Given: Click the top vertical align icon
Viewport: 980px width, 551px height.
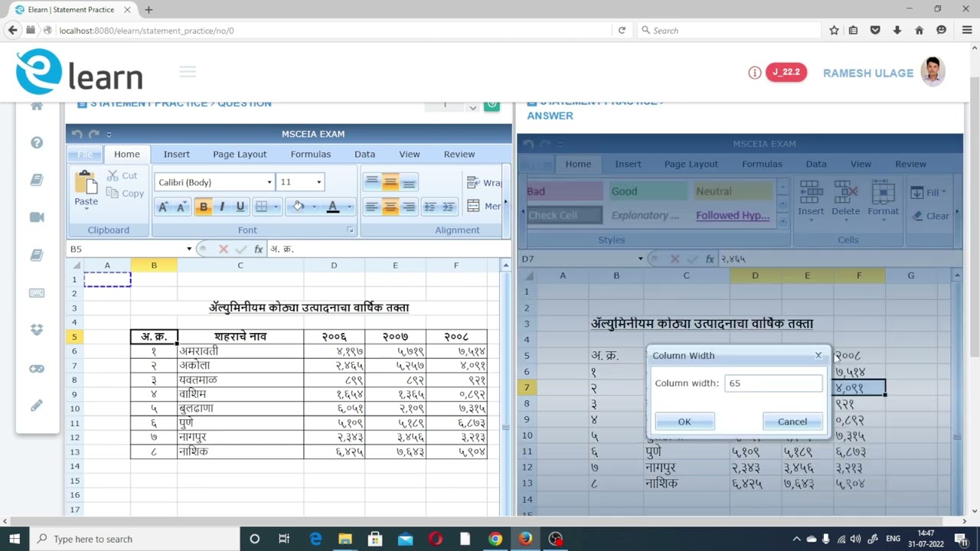Looking at the screenshot, I should (x=371, y=181).
